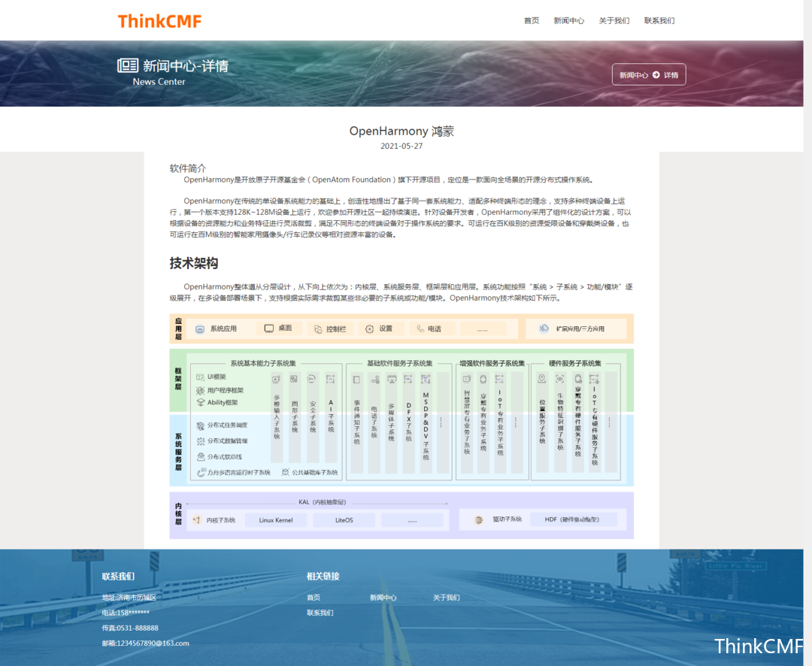Click the 增强软件服务子系统集 label
This screenshot has height=666, width=812.
(x=492, y=364)
